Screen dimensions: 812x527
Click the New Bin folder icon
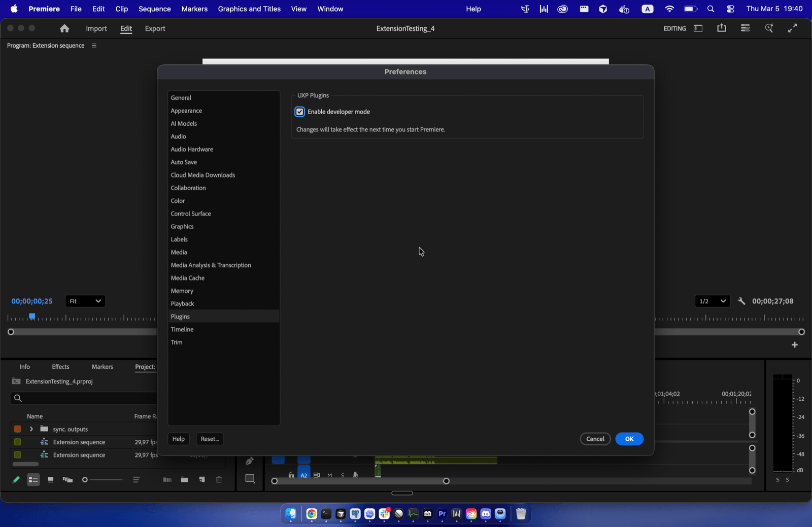[184, 480]
